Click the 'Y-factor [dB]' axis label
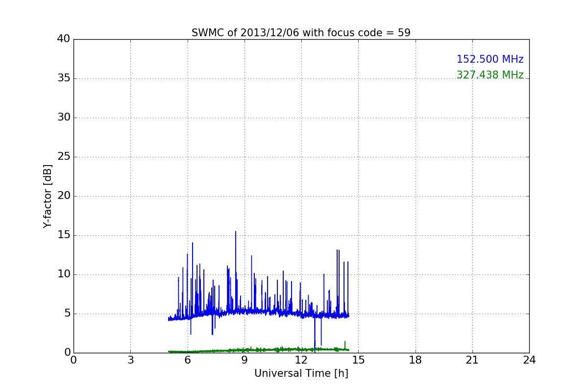Image resolution: width=588 pixels, height=392 pixels. pos(48,196)
